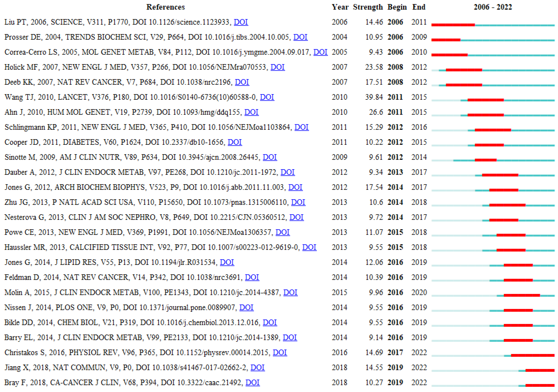Screen dimensions: 558x392
Task: Open the DOI link for Feldman D Nat Rev Cancer
Action: (252, 277)
